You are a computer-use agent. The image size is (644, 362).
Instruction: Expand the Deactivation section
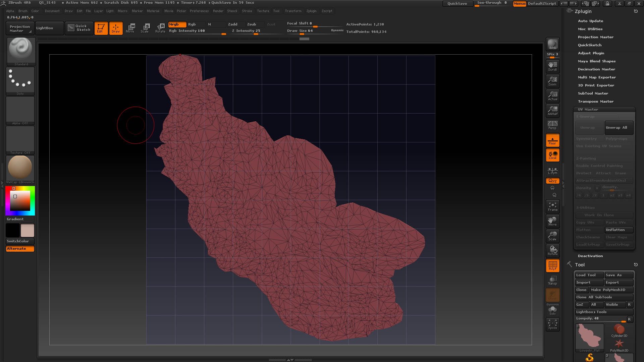tap(590, 256)
